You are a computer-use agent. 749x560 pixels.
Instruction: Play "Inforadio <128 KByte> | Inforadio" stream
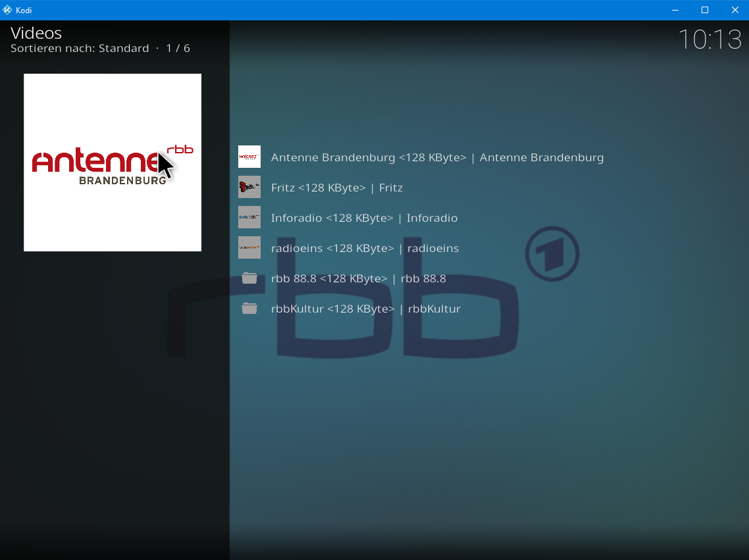(x=364, y=218)
